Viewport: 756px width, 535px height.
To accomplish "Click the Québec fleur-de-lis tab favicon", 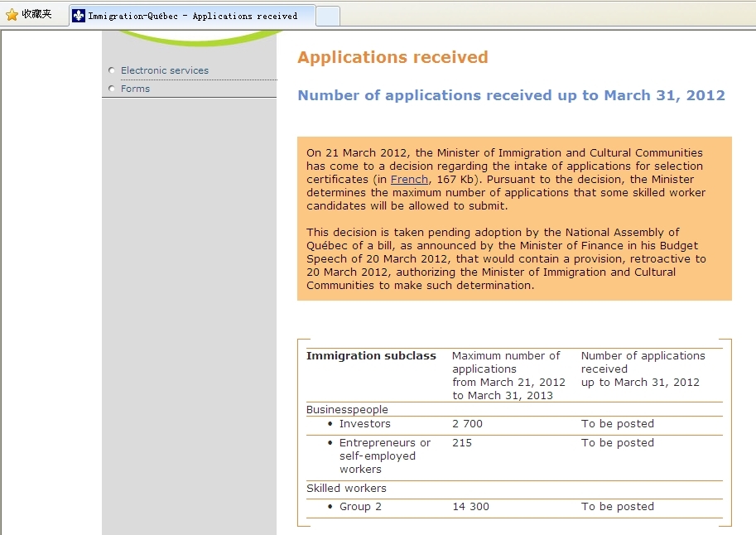I will tap(79, 16).
